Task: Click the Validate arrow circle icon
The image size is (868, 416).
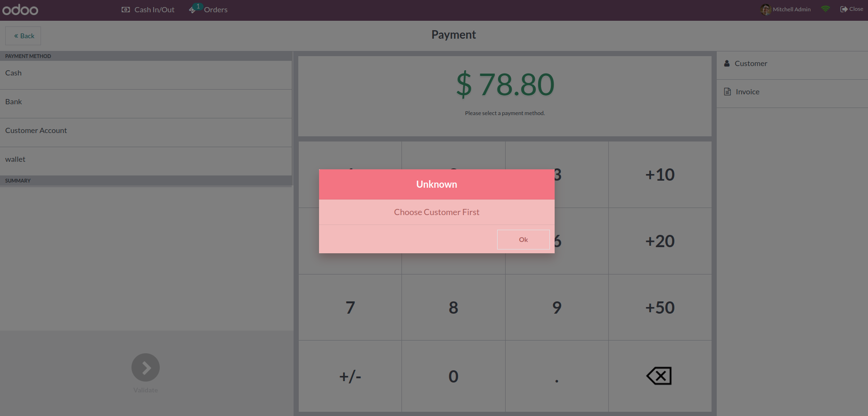Action: pos(146,367)
